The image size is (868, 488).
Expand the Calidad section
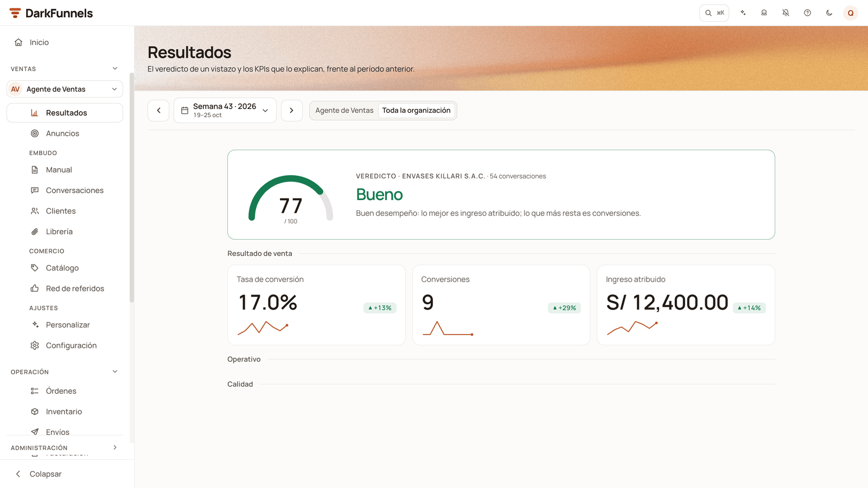point(240,384)
